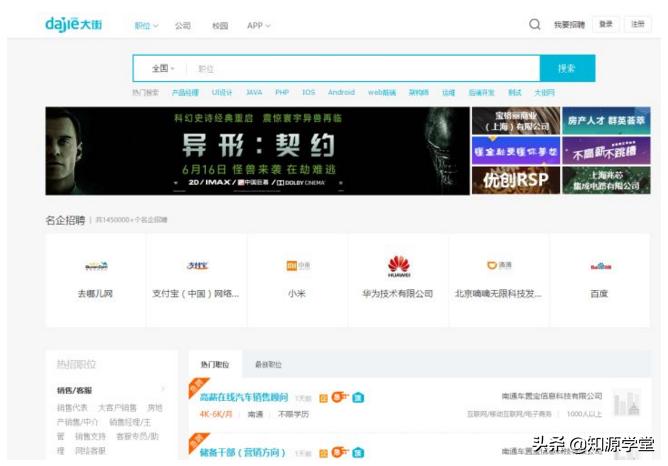Viewport: 668px width, 466px height.
Task: Open the 储备干部(营销方向) job title
Action: coord(242,452)
